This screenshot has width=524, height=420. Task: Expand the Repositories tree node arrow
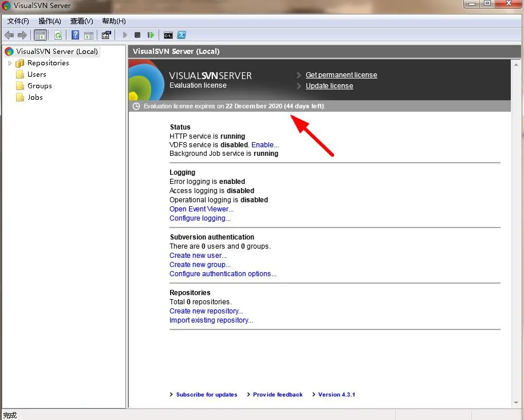tap(10, 63)
